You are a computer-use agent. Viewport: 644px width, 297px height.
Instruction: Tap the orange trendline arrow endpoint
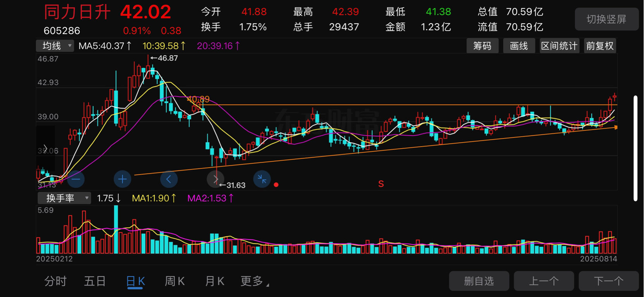click(616, 127)
